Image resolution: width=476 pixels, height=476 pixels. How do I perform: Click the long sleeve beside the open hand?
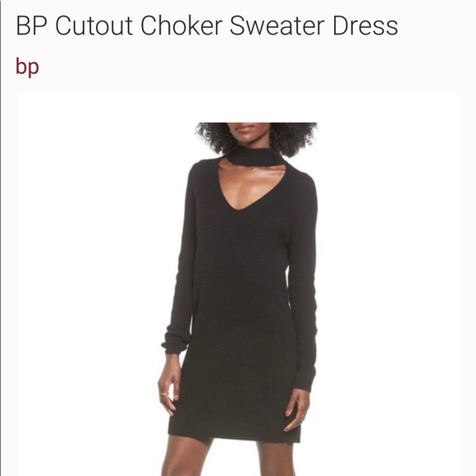(x=302, y=282)
